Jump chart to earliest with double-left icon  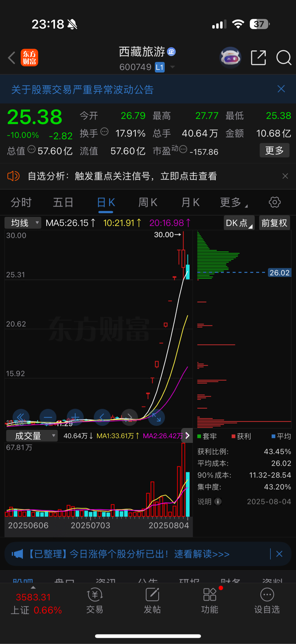[21, 417]
